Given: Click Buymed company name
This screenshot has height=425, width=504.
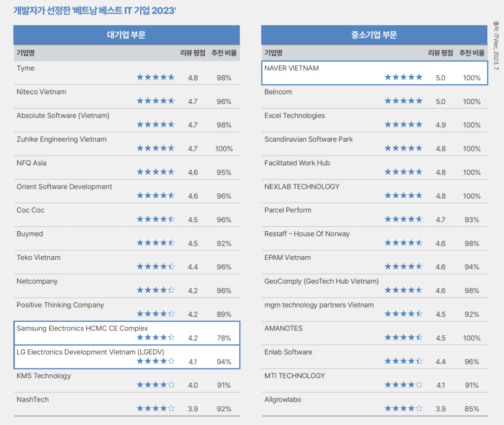Looking at the screenshot, I should [x=30, y=234].
